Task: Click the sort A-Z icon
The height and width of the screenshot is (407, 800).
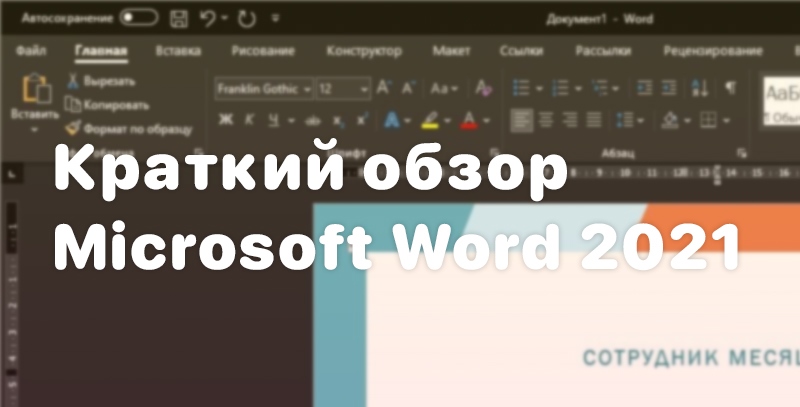Action: [x=699, y=88]
